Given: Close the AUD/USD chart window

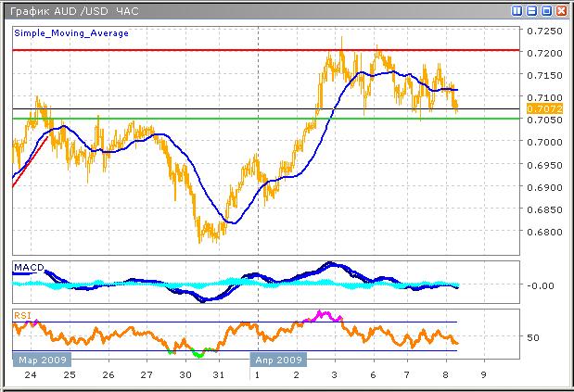Looking at the screenshot, I should [x=562, y=10].
